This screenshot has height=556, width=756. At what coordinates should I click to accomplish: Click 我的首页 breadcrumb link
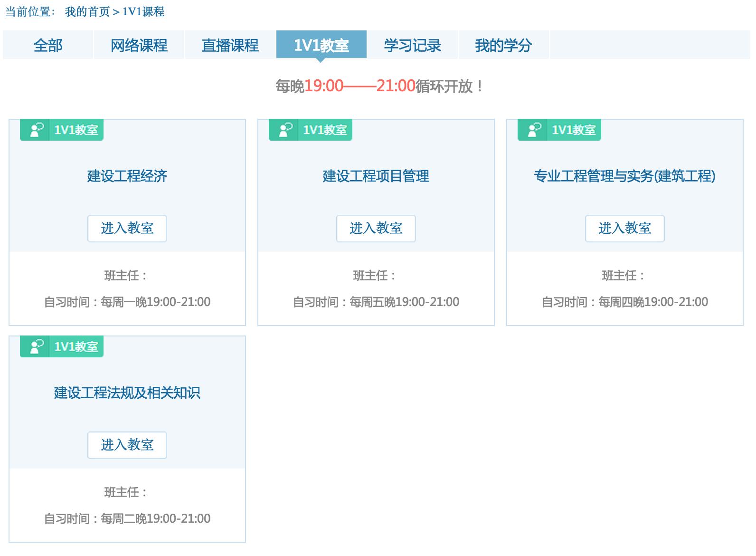tap(87, 12)
